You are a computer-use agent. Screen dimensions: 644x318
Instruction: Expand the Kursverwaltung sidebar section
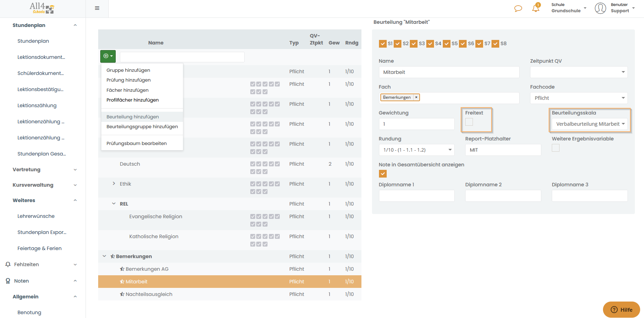click(x=75, y=185)
